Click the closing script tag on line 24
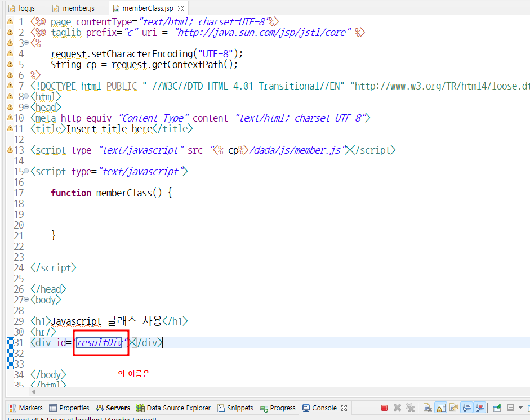The image size is (530, 420). pyautogui.click(x=54, y=268)
